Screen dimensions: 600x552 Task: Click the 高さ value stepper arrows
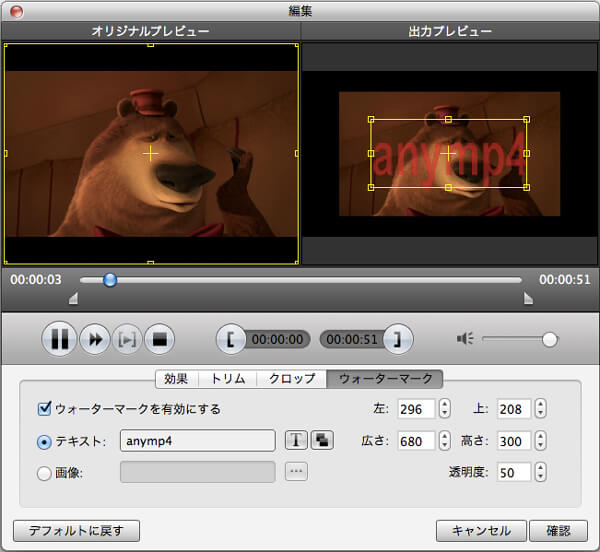[x=540, y=441]
